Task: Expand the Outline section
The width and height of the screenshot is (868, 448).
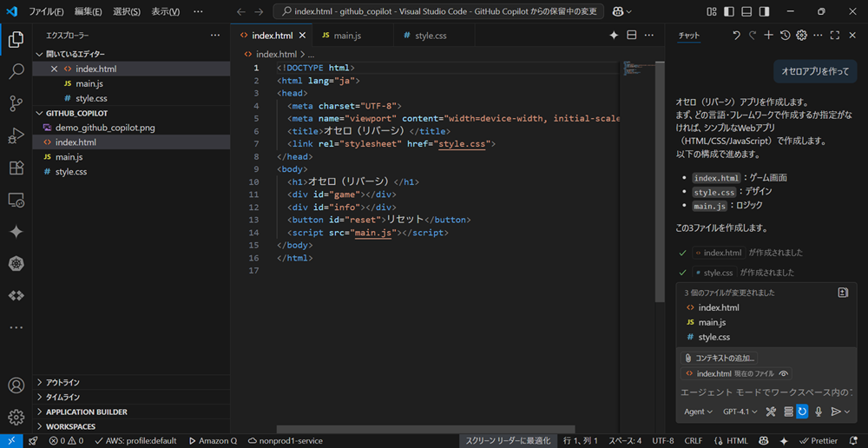Action: tap(131, 383)
